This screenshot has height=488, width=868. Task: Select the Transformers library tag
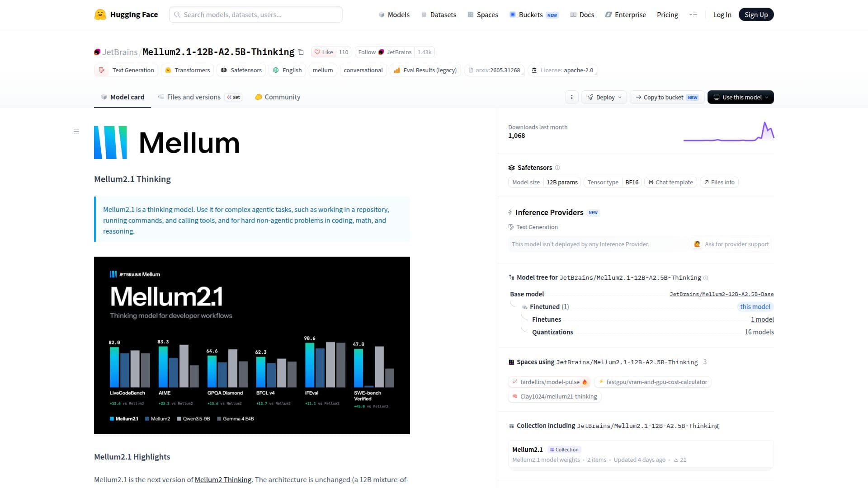click(188, 70)
